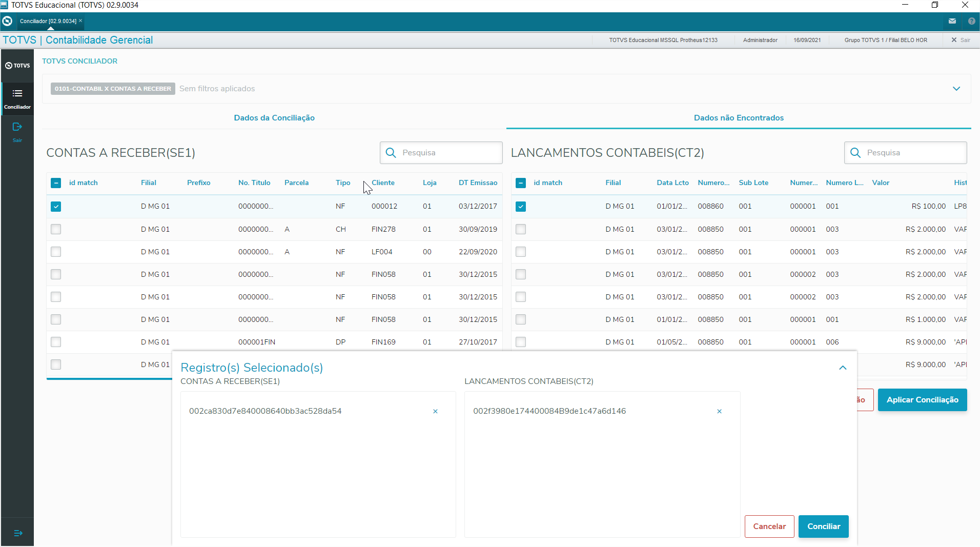
Task: Open the Conciliador sidebar menu
Action: pyautogui.click(x=17, y=98)
